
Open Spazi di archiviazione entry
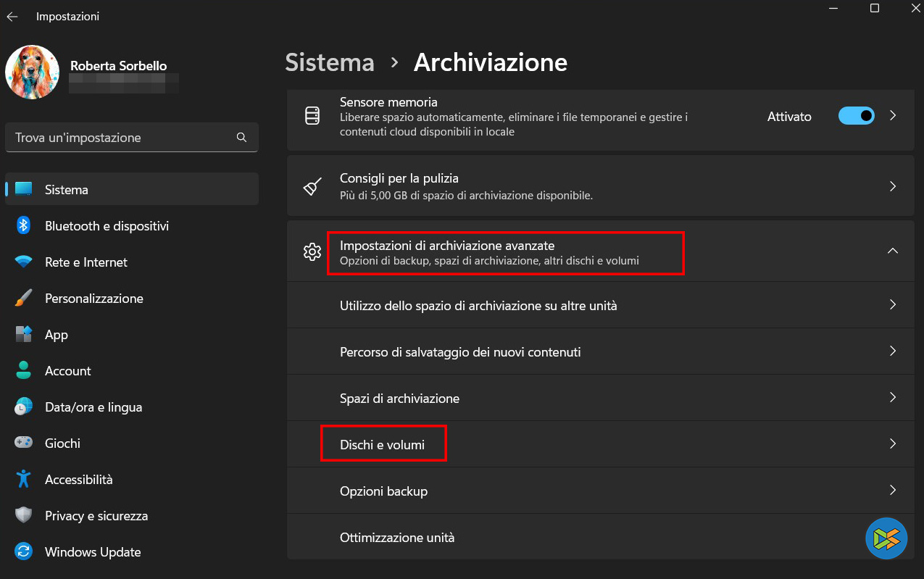click(399, 398)
